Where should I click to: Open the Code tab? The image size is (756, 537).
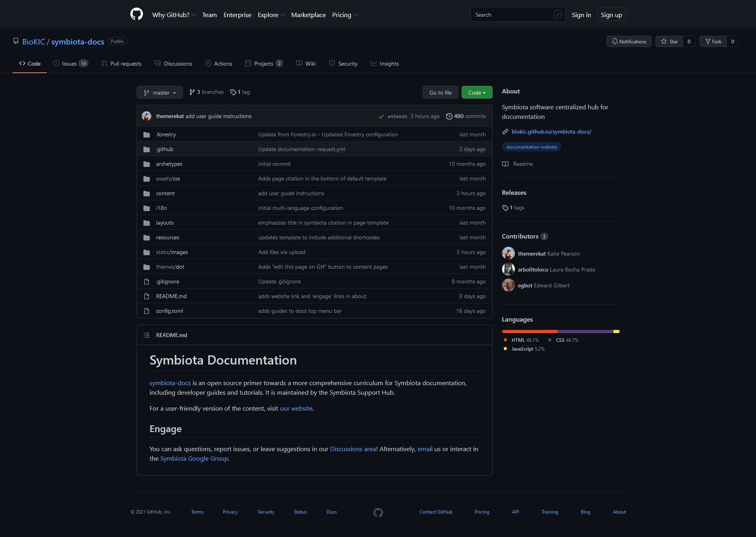(30, 64)
